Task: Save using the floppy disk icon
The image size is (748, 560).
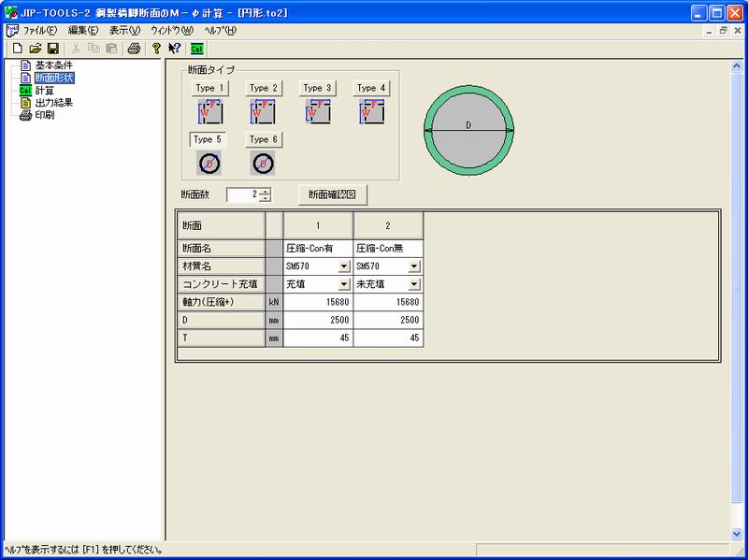Action: (53, 48)
